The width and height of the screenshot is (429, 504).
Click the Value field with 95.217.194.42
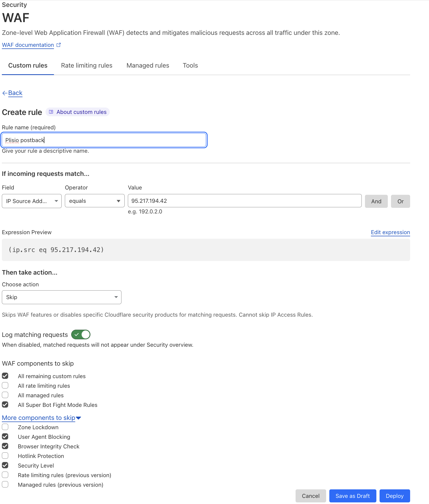click(x=245, y=201)
